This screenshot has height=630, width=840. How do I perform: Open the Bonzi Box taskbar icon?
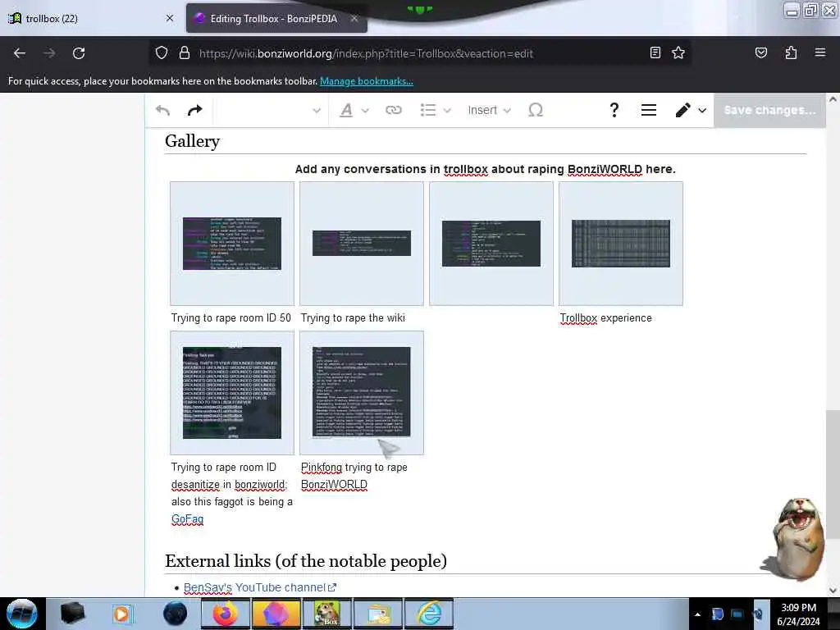tap(327, 614)
